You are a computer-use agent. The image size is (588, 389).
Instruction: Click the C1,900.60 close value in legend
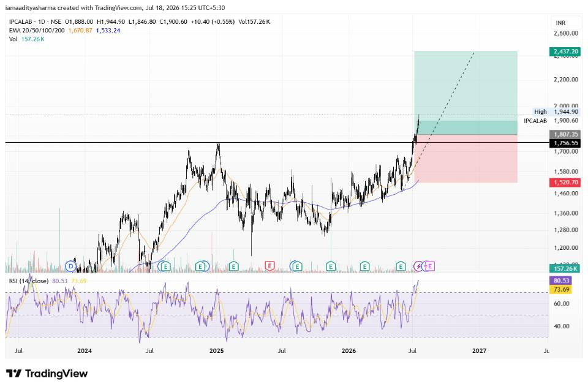point(173,22)
